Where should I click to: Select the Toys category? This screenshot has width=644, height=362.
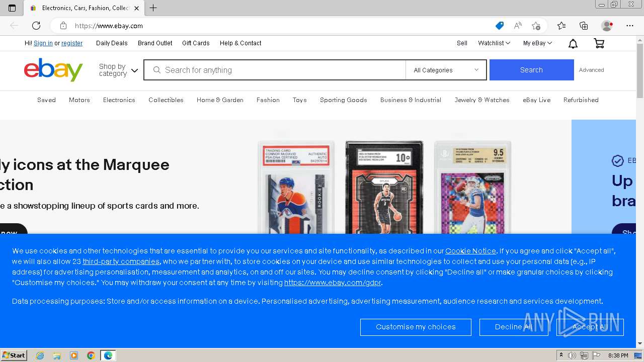(x=300, y=100)
